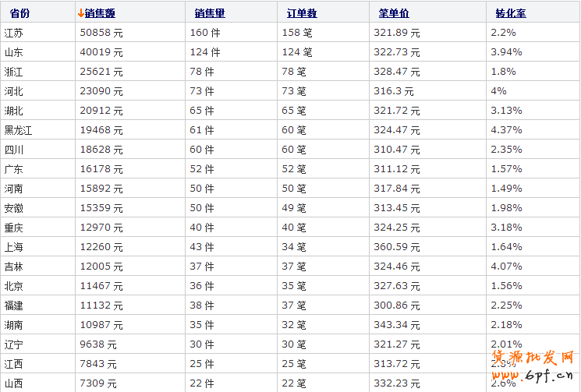Select the 江苏 province cell
581x392 pixels.
click(14, 33)
